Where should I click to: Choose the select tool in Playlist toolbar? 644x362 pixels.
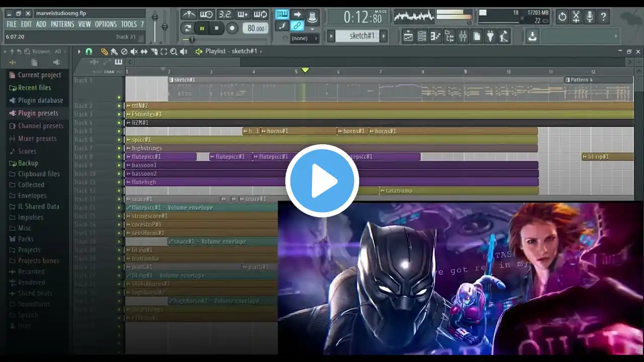pos(164,51)
